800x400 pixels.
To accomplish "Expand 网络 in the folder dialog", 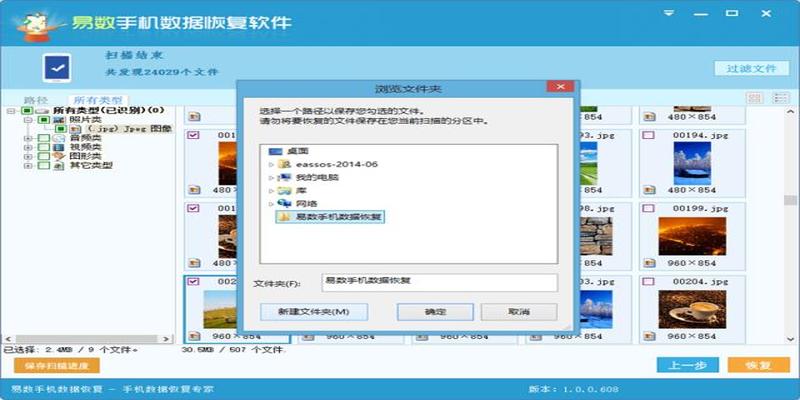I will click(x=271, y=204).
